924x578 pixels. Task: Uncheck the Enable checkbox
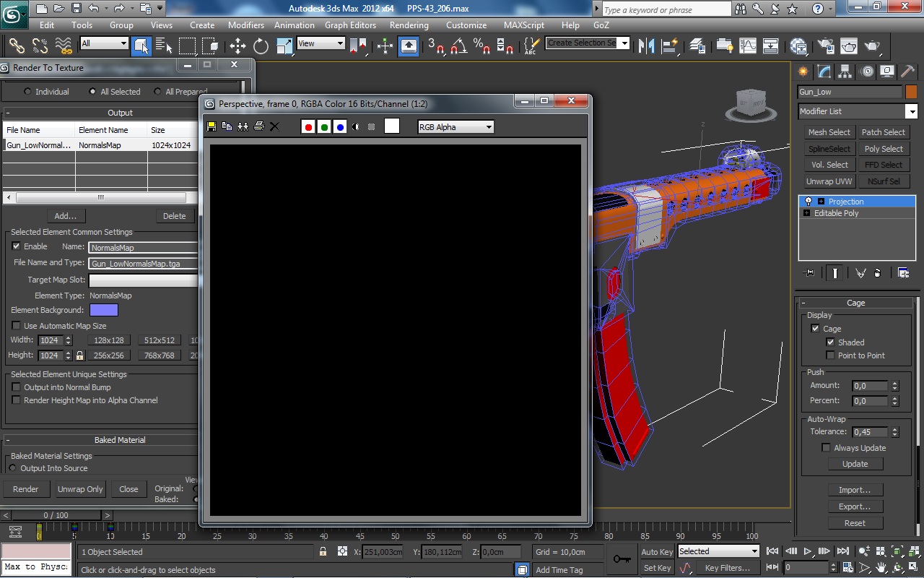coord(17,246)
